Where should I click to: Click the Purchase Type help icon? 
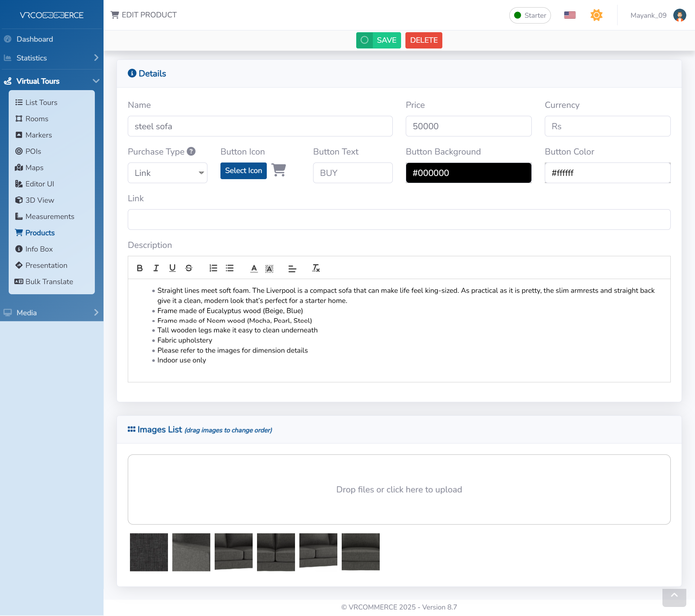click(191, 151)
